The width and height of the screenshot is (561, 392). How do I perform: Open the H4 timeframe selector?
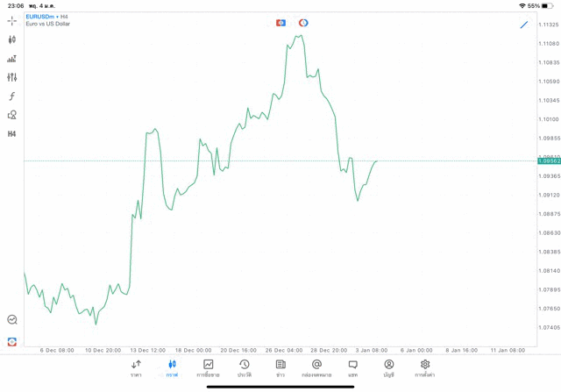(x=12, y=134)
